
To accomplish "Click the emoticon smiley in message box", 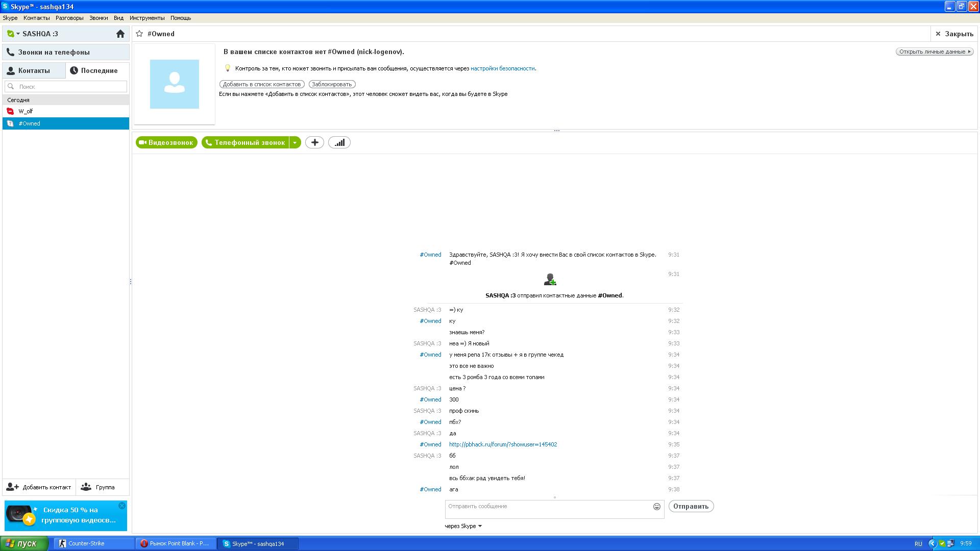I will click(x=656, y=507).
